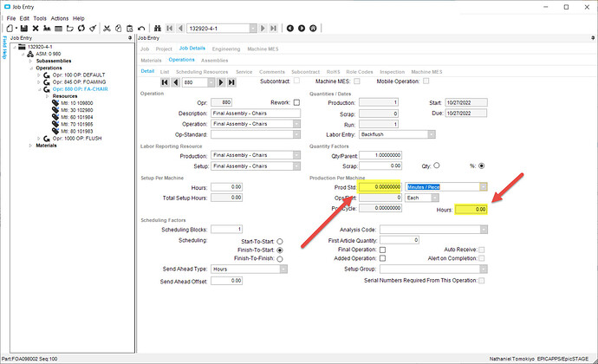Switch to the Materials sub-tab
This screenshot has width=598, height=364.
[151, 61]
